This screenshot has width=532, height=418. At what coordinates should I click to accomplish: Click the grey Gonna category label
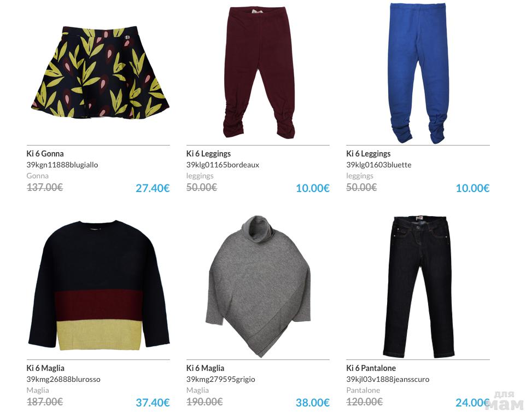coord(37,176)
